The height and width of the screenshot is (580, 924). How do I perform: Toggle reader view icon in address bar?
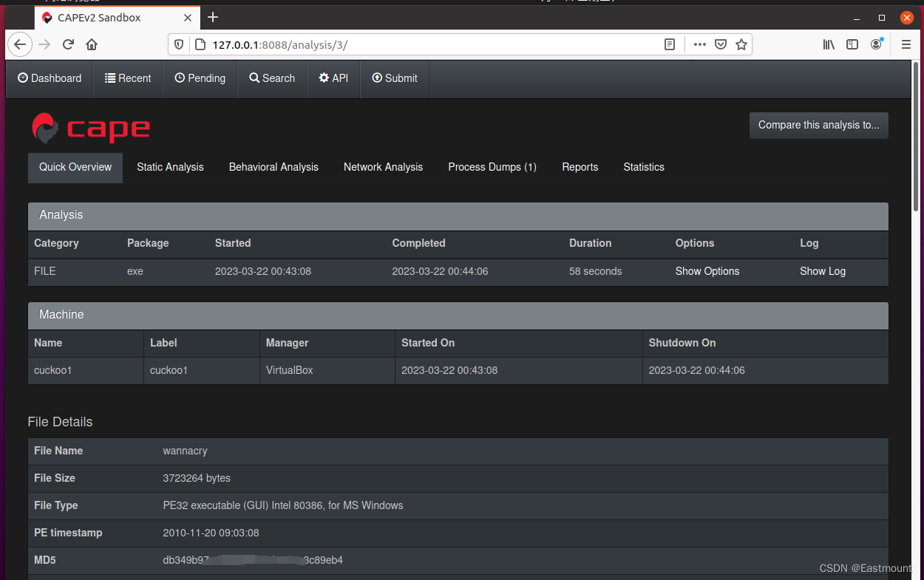pos(670,44)
